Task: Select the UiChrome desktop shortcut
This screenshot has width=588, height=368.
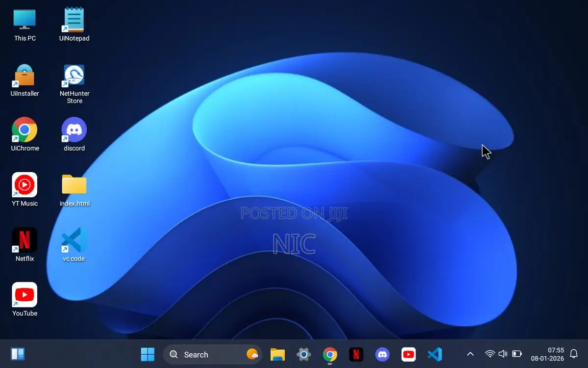Action: [24, 134]
